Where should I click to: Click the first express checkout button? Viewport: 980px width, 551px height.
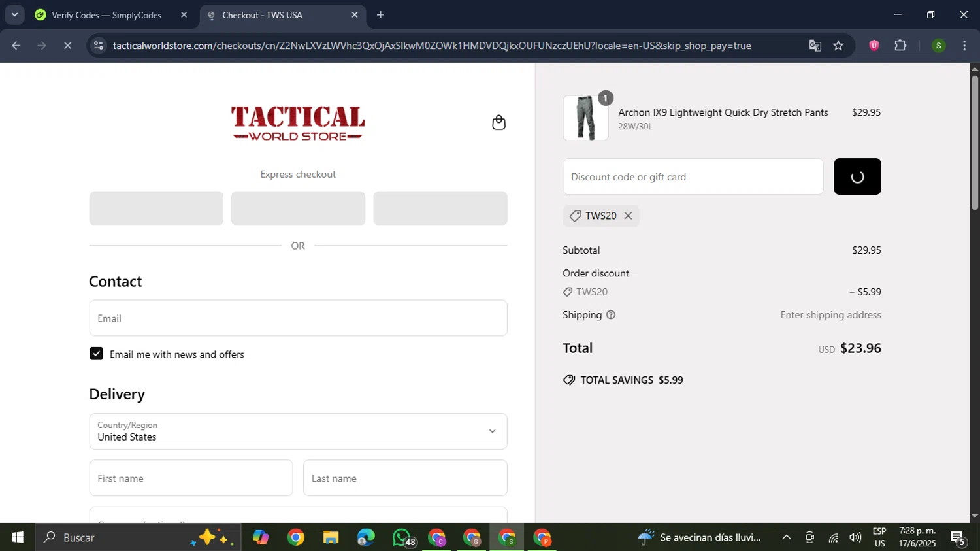click(x=156, y=209)
